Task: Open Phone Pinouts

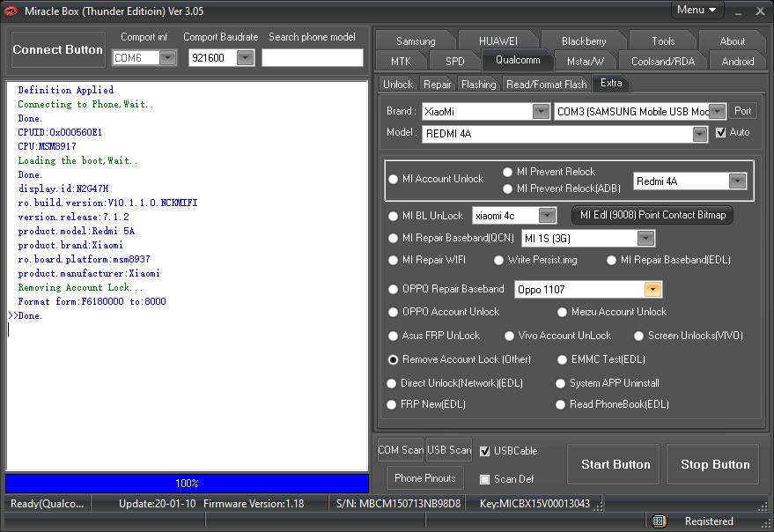Action: pos(425,478)
